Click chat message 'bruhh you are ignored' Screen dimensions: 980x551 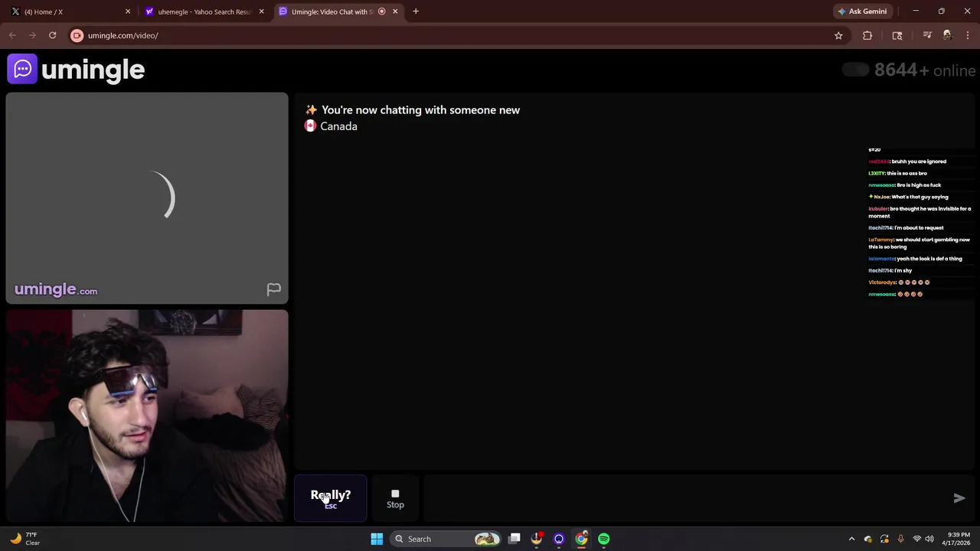pos(919,161)
